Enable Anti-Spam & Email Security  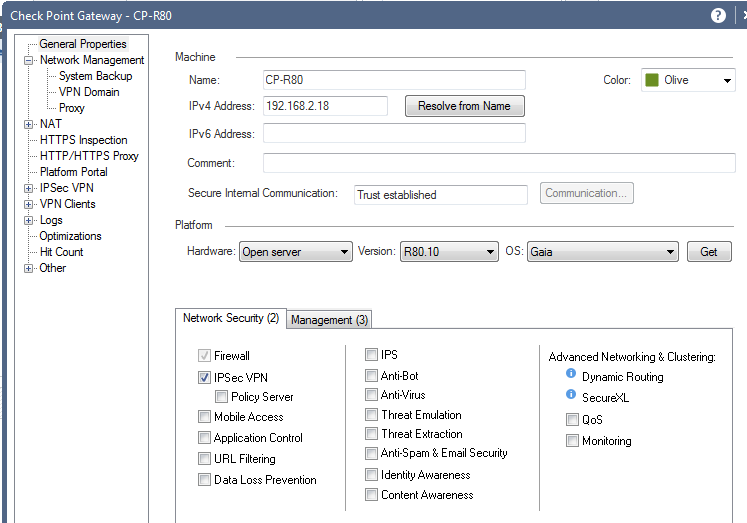[371, 453]
